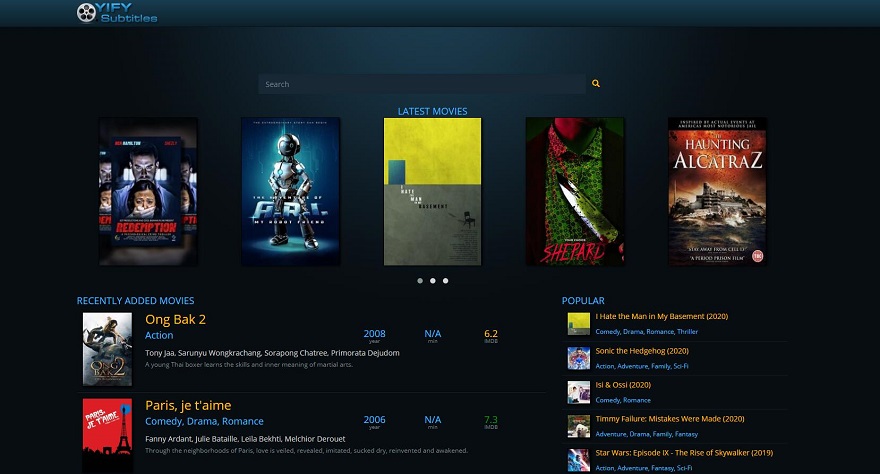Click the Isi & Ossi (2020) thumbnail

pyautogui.click(x=579, y=393)
